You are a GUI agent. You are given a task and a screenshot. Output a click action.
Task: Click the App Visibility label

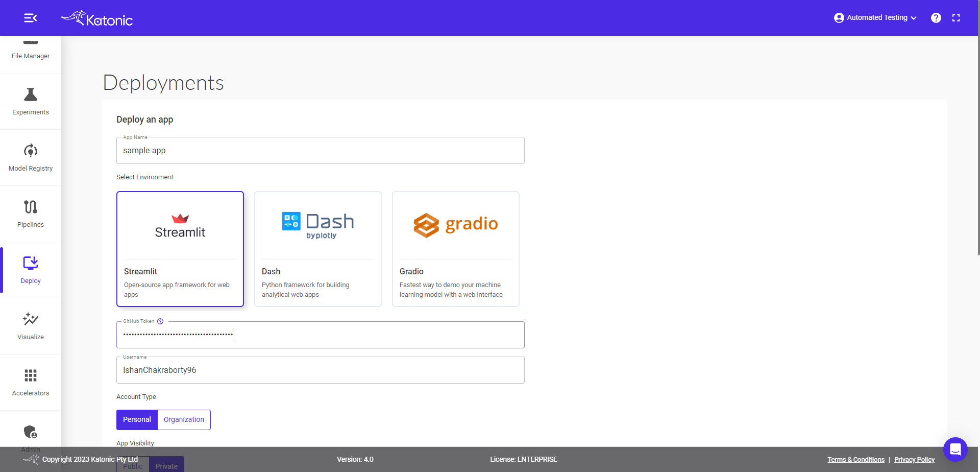coord(135,443)
